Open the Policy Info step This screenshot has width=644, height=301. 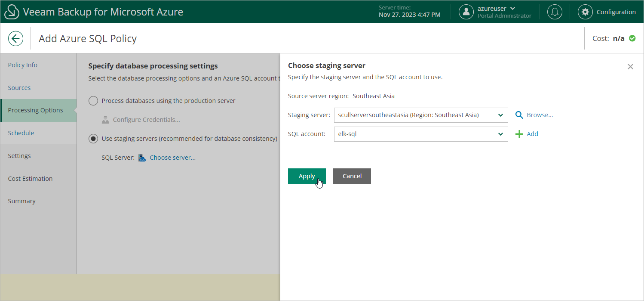(22, 65)
